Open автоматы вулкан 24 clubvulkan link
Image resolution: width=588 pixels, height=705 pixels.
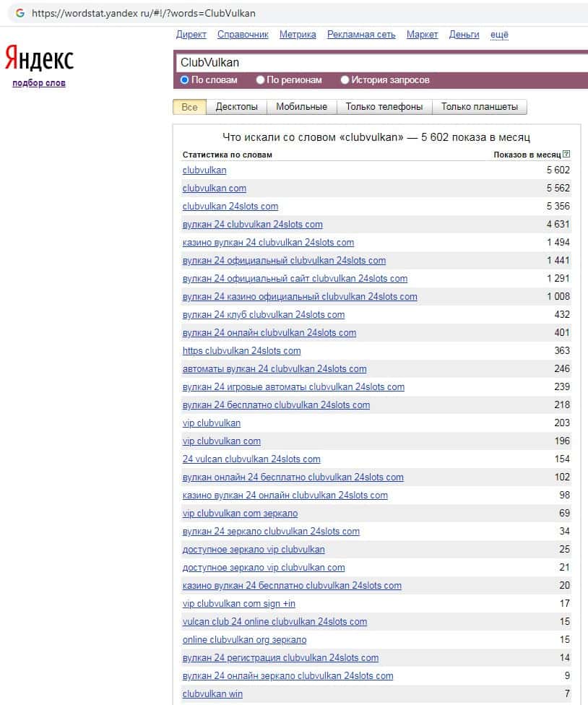[274, 368]
